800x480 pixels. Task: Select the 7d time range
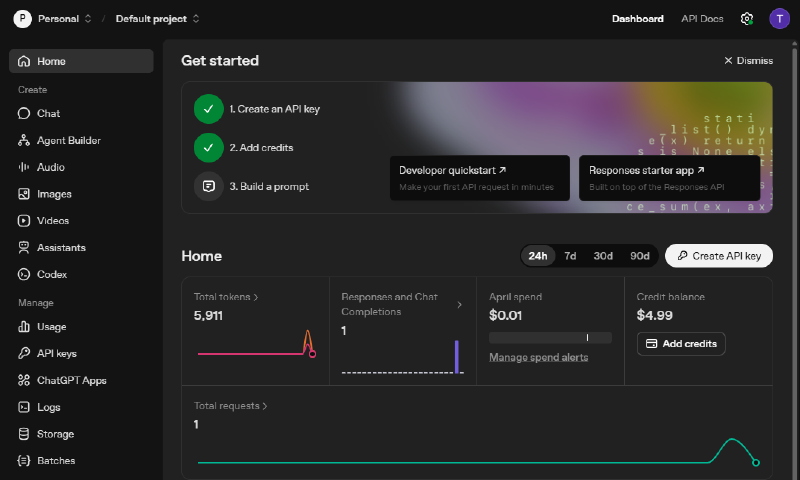click(570, 256)
